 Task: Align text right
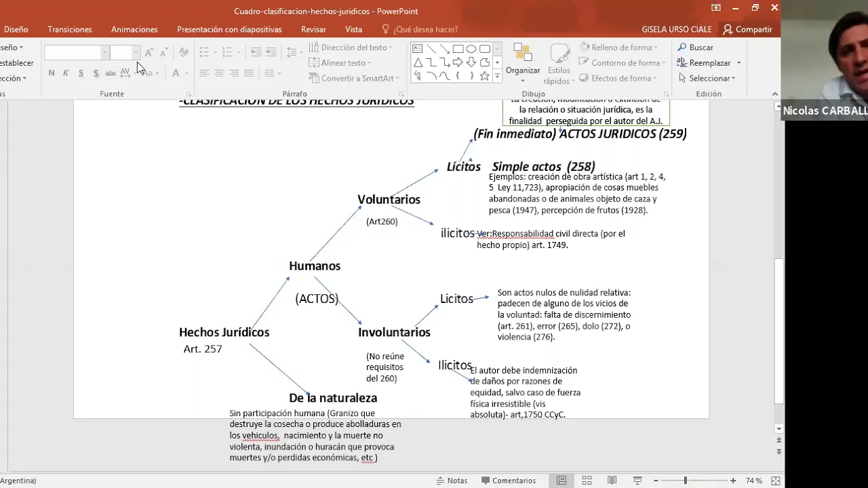[234, 73]
